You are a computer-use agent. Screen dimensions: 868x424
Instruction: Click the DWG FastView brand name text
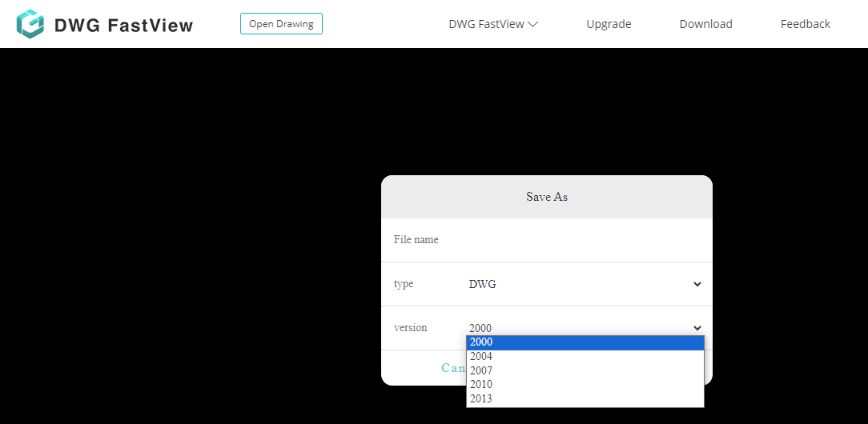click(123, 26)
